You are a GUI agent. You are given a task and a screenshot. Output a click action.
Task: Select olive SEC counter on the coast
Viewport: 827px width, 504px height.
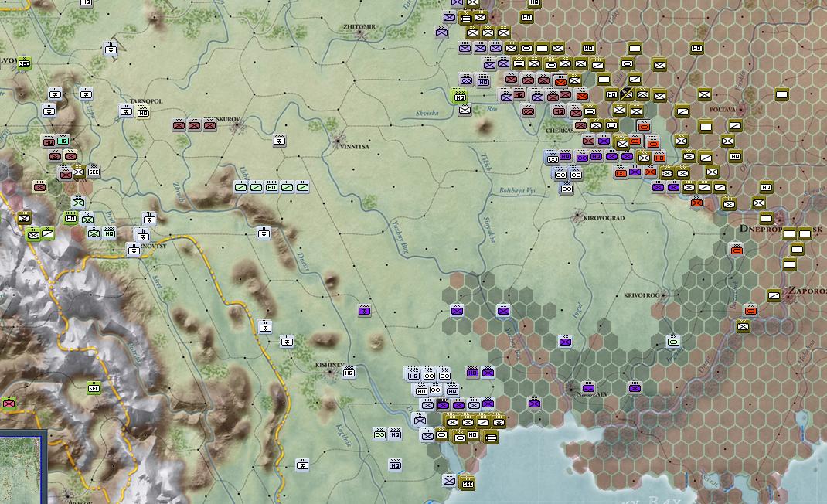(x=468, y=483)
